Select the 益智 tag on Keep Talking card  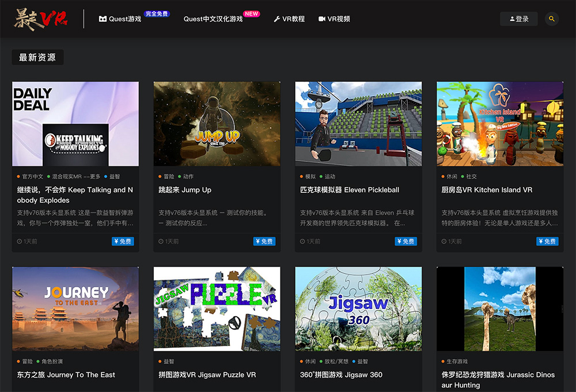pyautogui.click(x=112, y=177)
